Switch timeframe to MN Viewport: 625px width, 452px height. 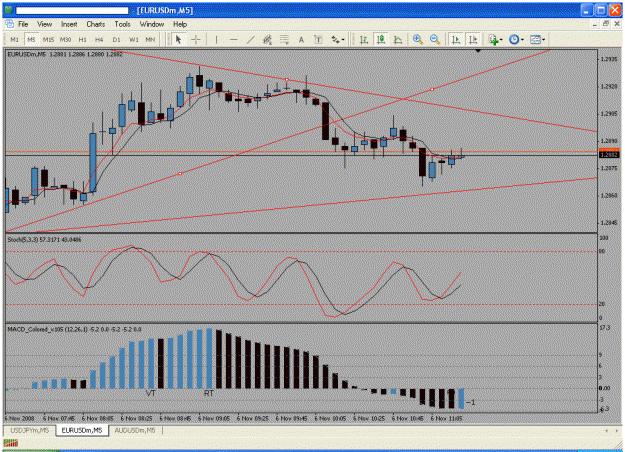coord(150,39)
